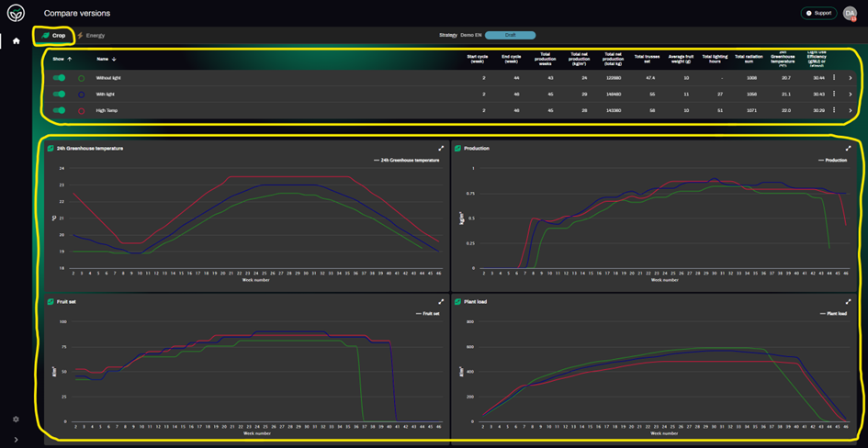Click the End cycle (week) column header
The height and width of the screenshot is (448, 868).
[x=513, y=59]
